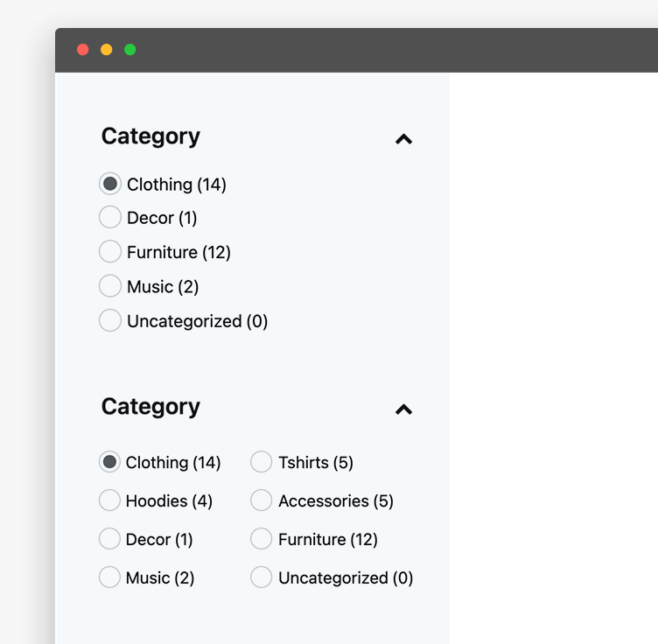This screenshot has height=644, width=658.
Task: Collapse the first Category section chevron
Action: click(403, 139)
